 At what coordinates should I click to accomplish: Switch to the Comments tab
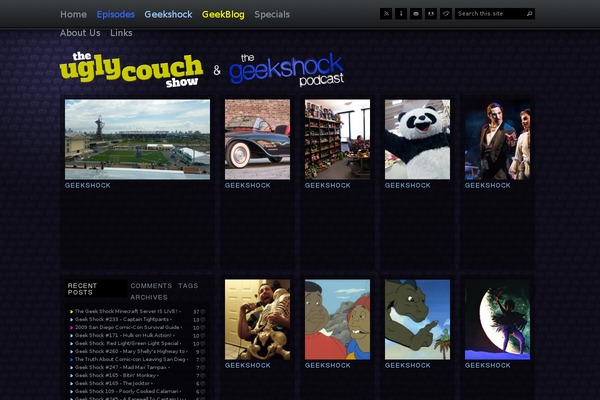pos(151,286)
